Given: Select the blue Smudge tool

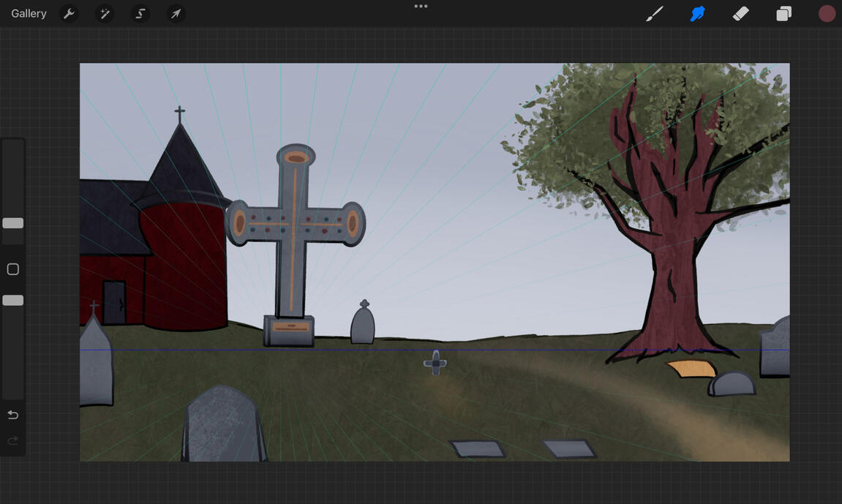Looking at the screenshot, I should [x=697, y=14].
